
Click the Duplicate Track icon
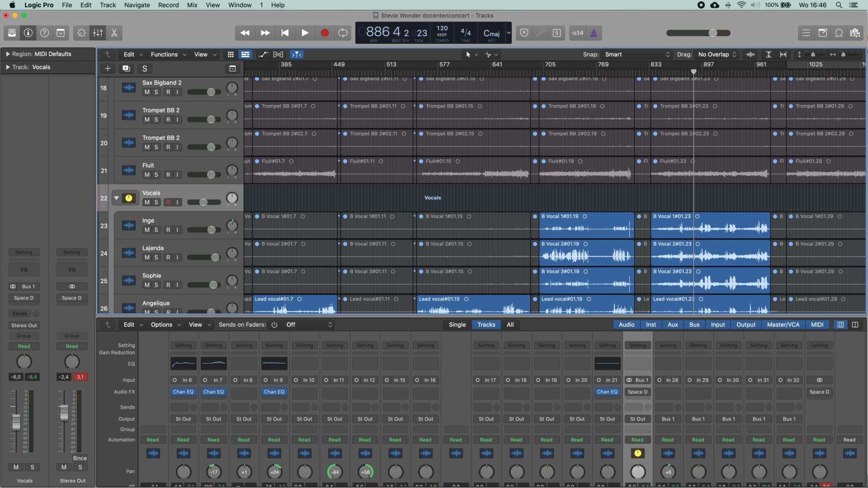pyautogui.click(x=126, y=69)
